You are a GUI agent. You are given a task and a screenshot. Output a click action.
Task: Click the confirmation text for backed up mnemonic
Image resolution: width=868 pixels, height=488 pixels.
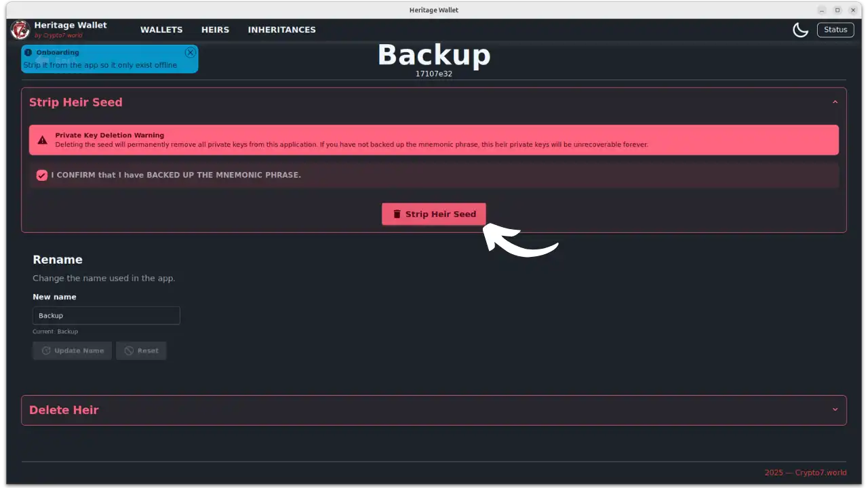tap(176, 175)
